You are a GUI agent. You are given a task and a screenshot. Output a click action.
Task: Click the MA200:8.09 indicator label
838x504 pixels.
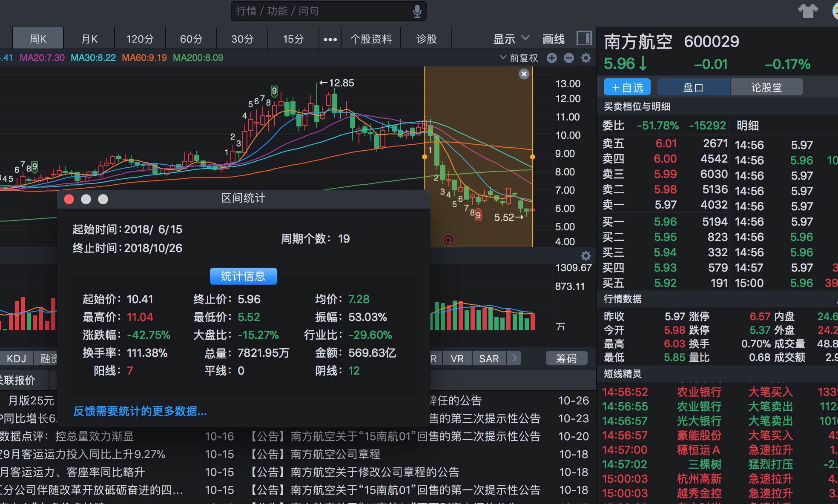click(x=198, y=57)
